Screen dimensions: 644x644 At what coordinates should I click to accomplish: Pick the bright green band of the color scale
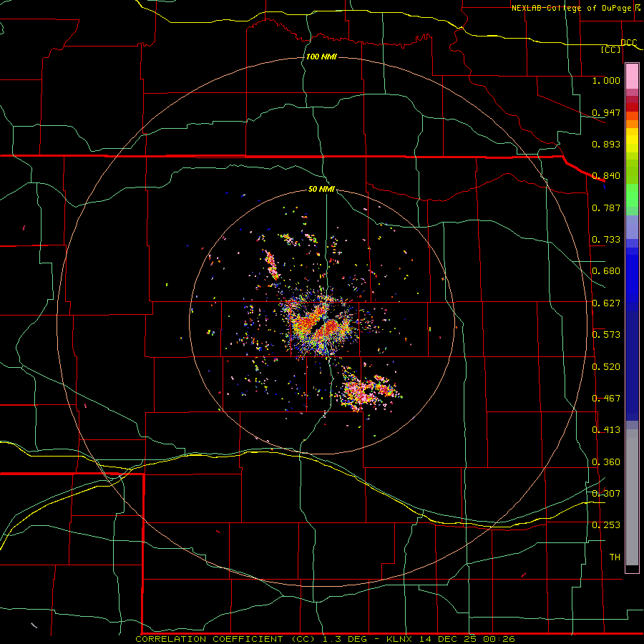[632, 195]
